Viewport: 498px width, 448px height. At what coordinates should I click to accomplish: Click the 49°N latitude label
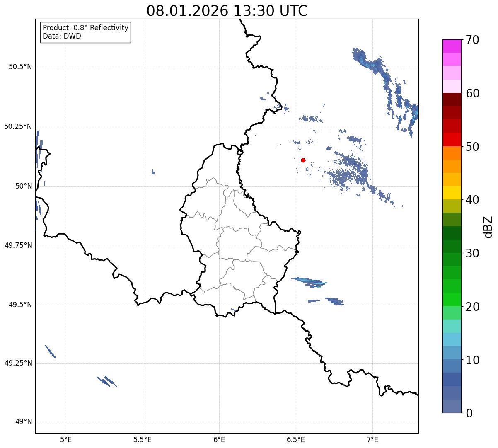coord(24,422)
